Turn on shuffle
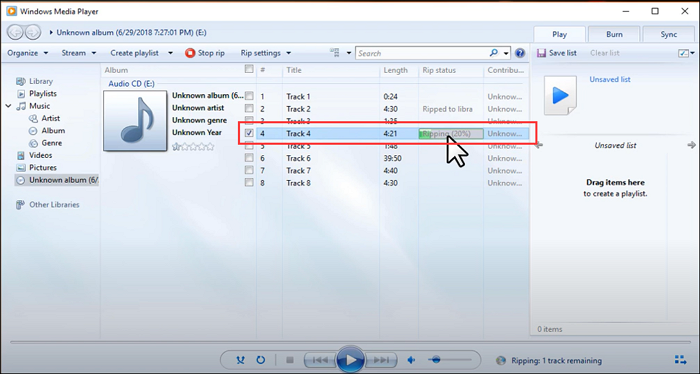Viewport: 700px width, 374px height. click(240, 360)
